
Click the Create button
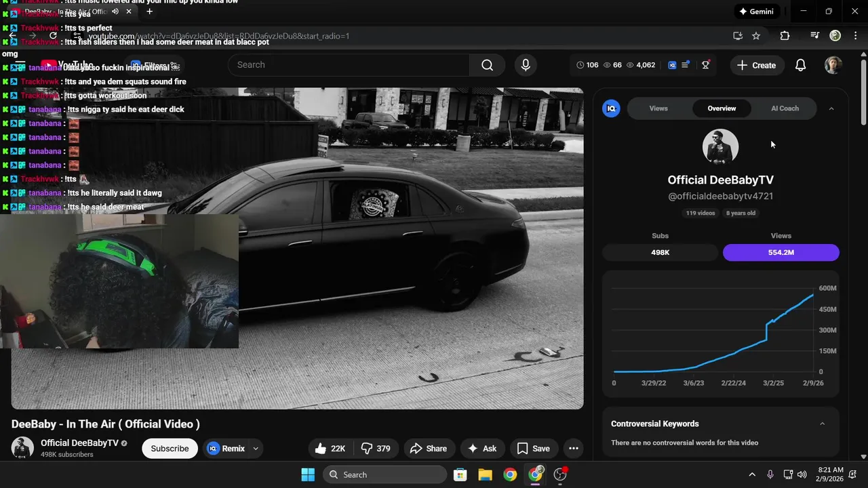756,65
